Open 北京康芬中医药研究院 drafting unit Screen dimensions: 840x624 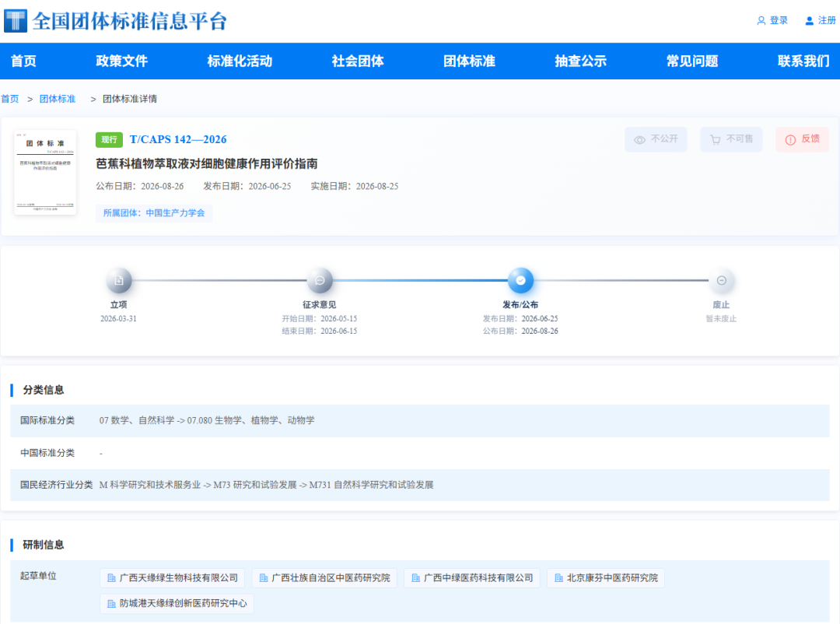click(606, 578)
